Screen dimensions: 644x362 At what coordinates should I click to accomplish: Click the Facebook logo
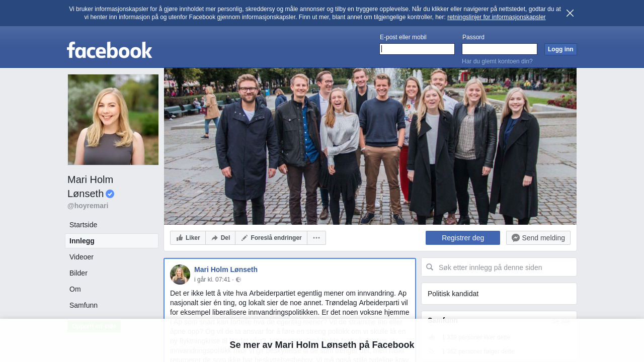(110, 50)
